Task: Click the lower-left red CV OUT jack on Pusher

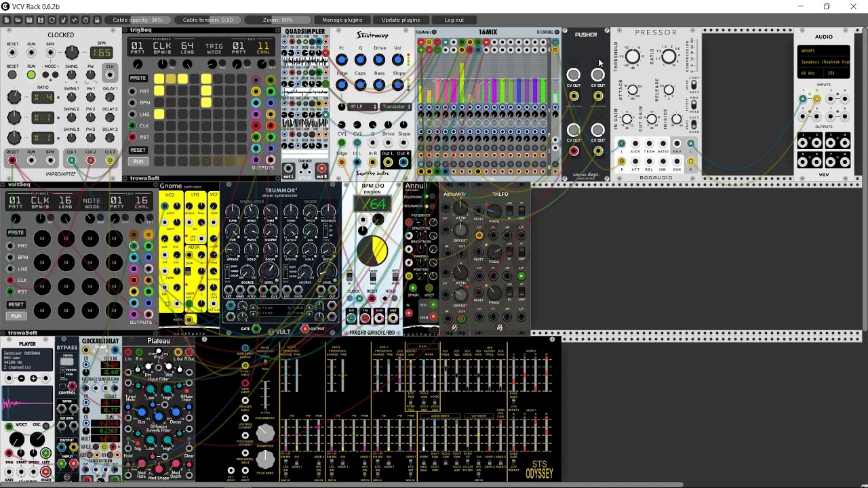Action: (574, 151)
